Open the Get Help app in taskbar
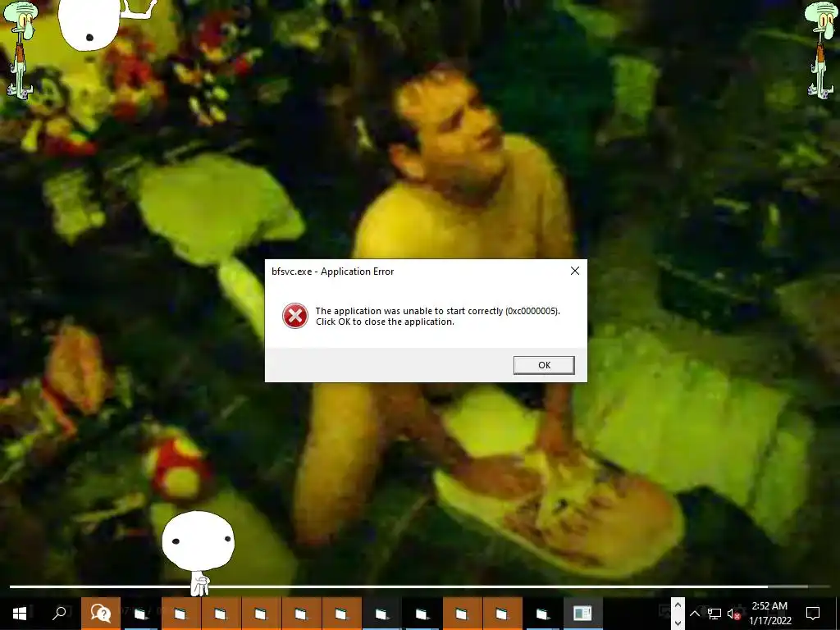This screenshot has width=840, height=630. pos(101,613)
